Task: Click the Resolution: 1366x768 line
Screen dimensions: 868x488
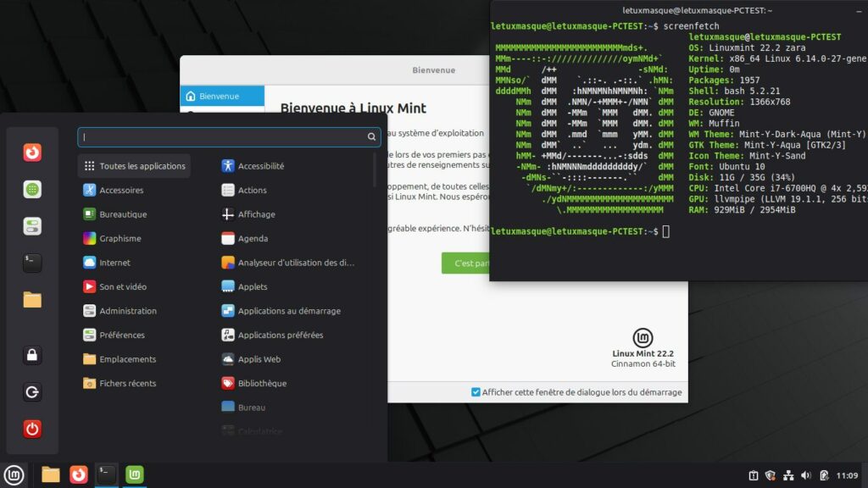Action: click(739, 102)
